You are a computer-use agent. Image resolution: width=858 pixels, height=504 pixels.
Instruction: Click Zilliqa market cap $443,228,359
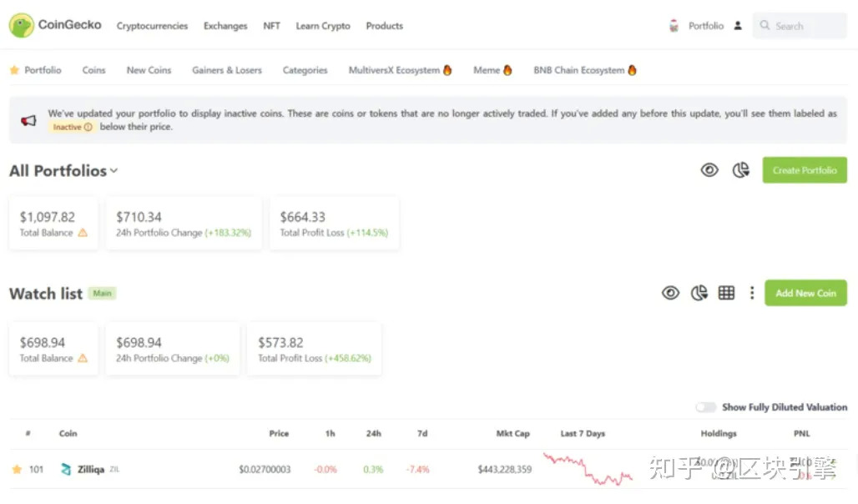tap(504, 470)
